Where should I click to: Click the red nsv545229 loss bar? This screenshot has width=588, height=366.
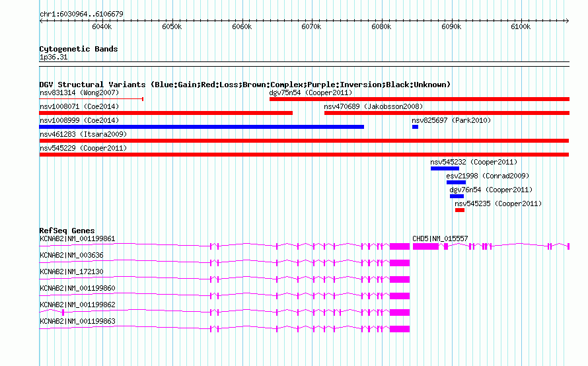[x=304, y=155]
